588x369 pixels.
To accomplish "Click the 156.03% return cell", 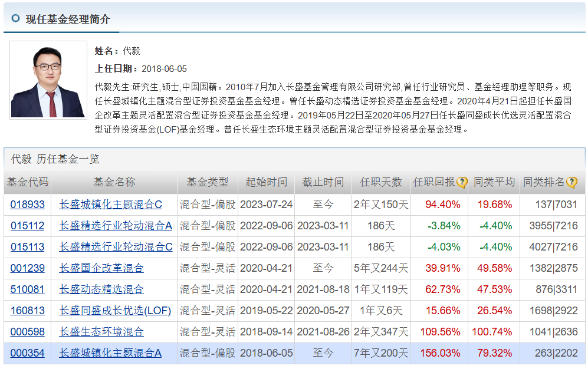I will (440, 353).
